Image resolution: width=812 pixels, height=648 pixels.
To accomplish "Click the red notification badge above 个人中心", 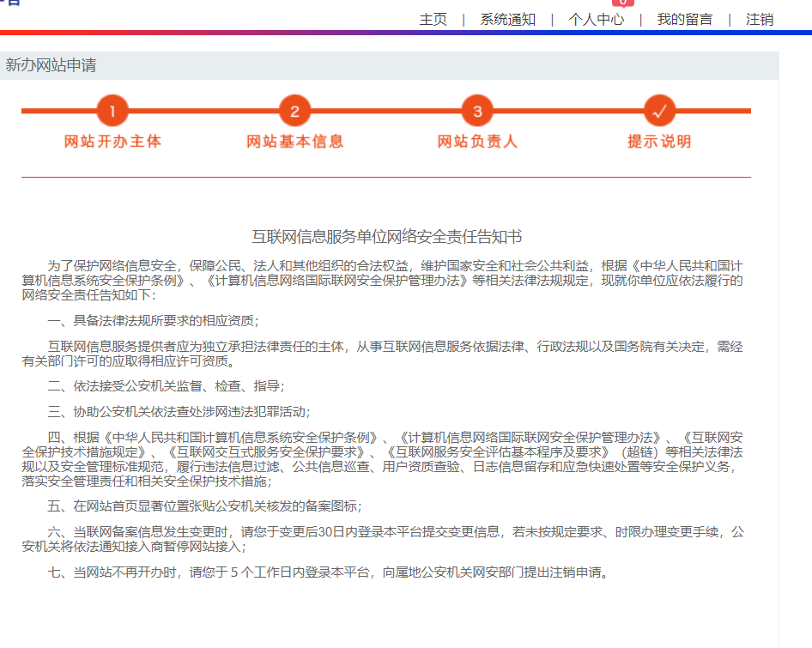I will pyautogui.click(x=622, y=3).
